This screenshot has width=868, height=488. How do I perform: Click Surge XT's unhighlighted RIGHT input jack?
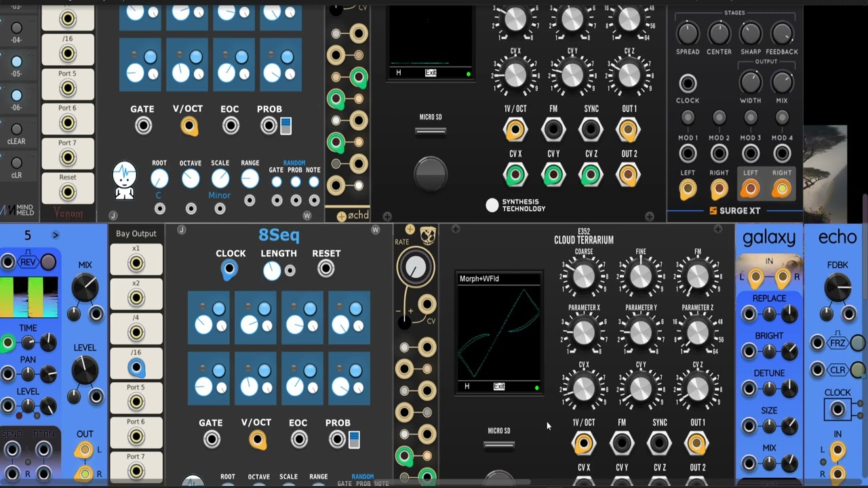tap(719, 189)
